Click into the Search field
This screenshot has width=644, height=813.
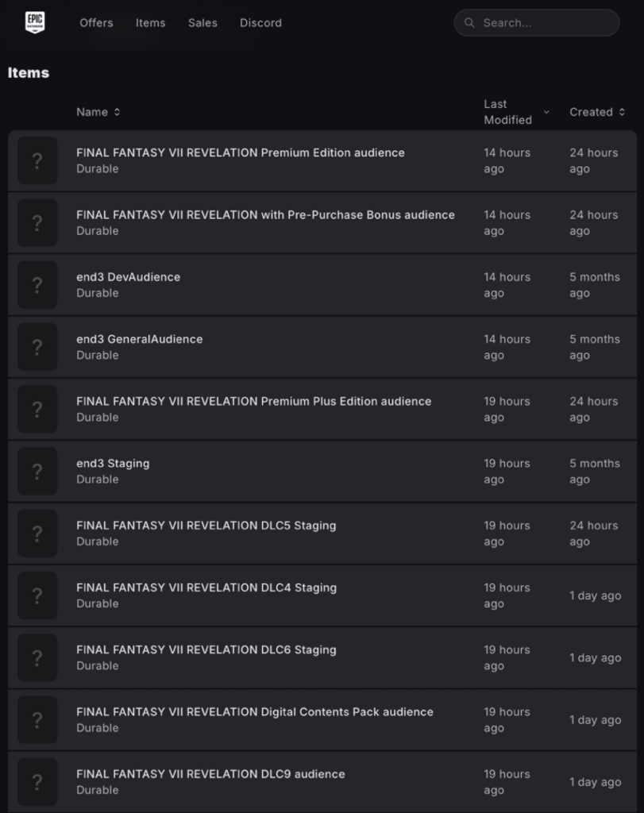[x=537, y=23]
